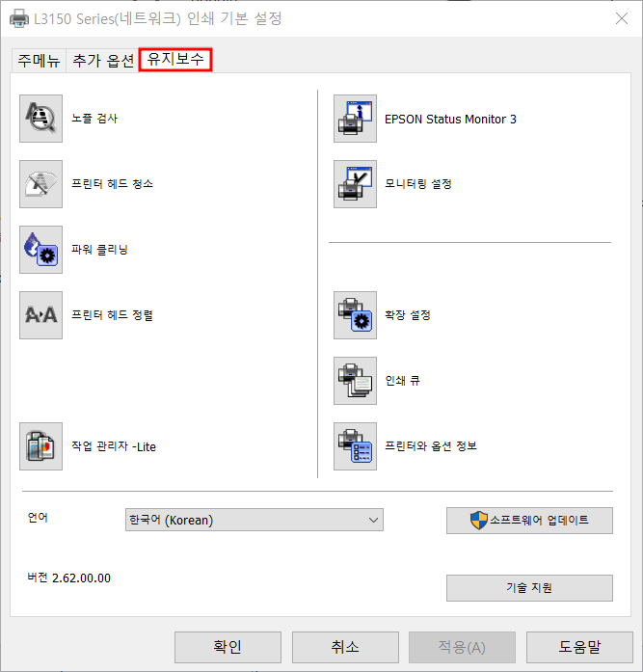Confirm with the 확인 button

[x=228, y=647]
